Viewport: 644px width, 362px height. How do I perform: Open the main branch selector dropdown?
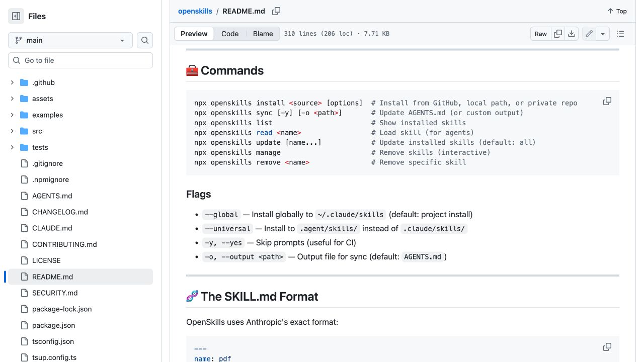pos(70,40)
